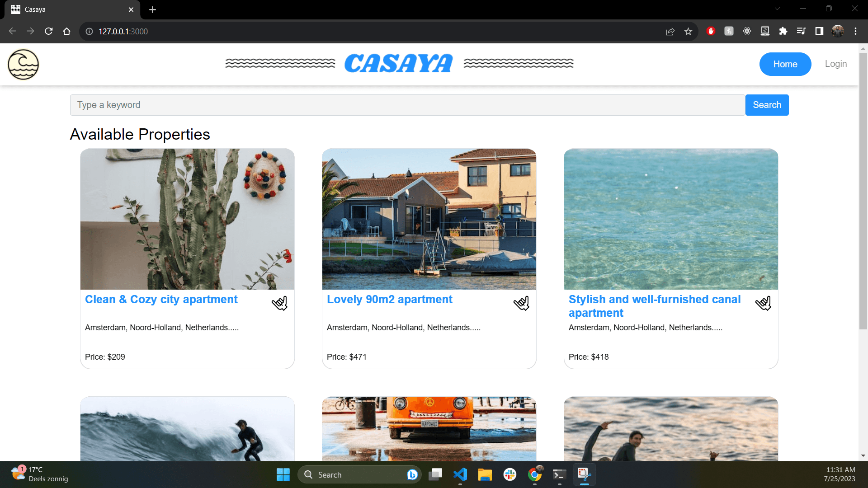Viewport: 868px width, 488px height.
Task: Bookmark this tab with star icon
Action: pos(688,31)
